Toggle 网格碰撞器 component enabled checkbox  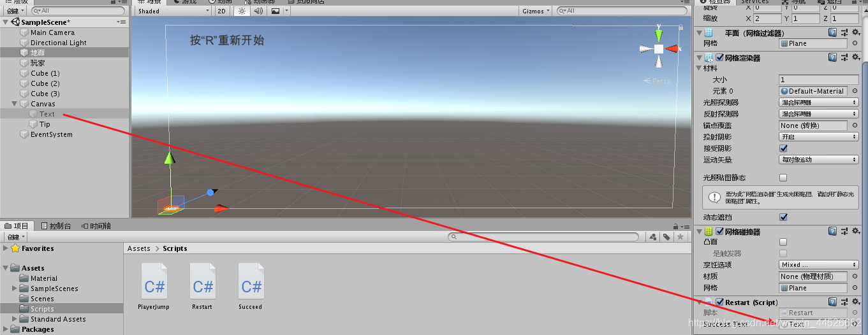pos(720,232)
